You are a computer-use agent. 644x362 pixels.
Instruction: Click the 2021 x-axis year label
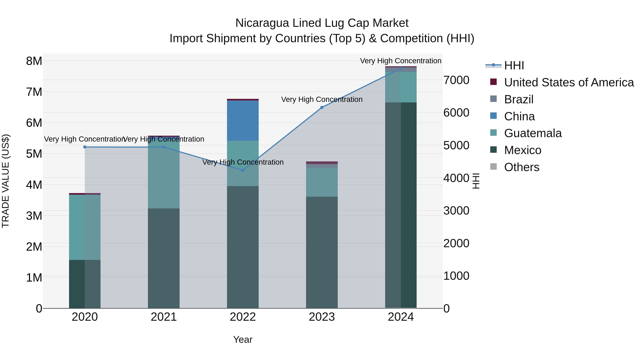[164, 317]
